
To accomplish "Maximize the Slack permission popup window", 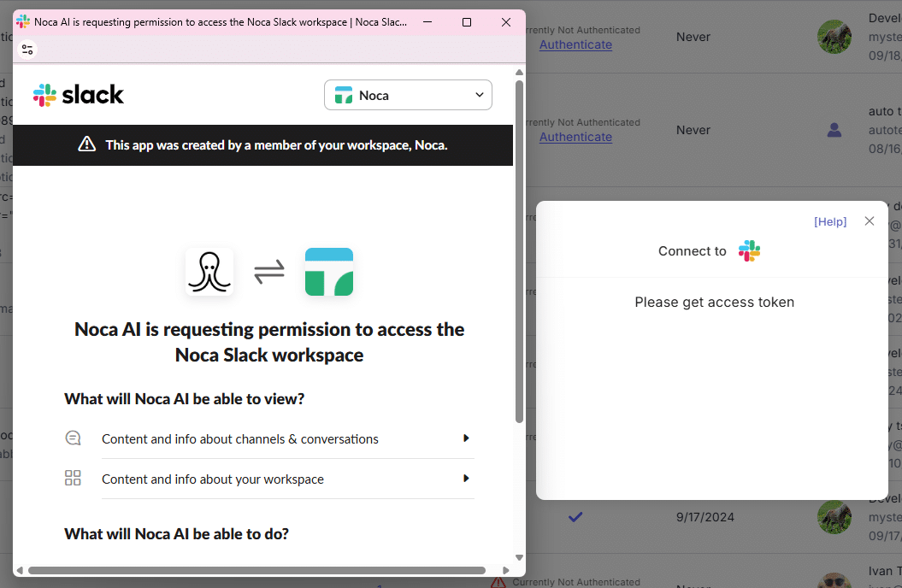I will tap(467, 22).
